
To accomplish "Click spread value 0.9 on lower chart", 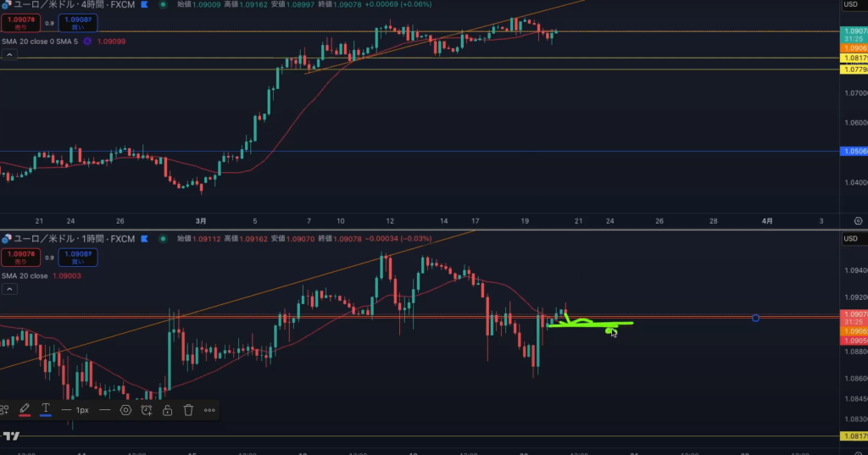I will click(x=49, y=258).
